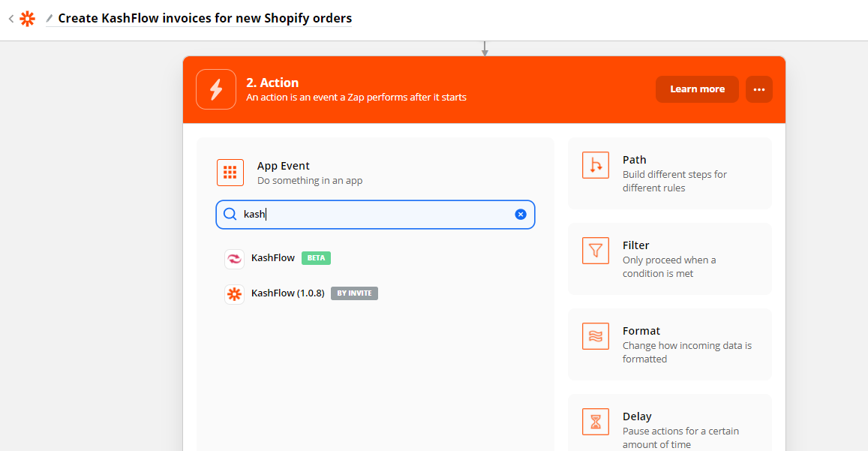Viewport: 868px width, 451px height.
Task: Click the Format waves icon
Action: tap(596, 336)
